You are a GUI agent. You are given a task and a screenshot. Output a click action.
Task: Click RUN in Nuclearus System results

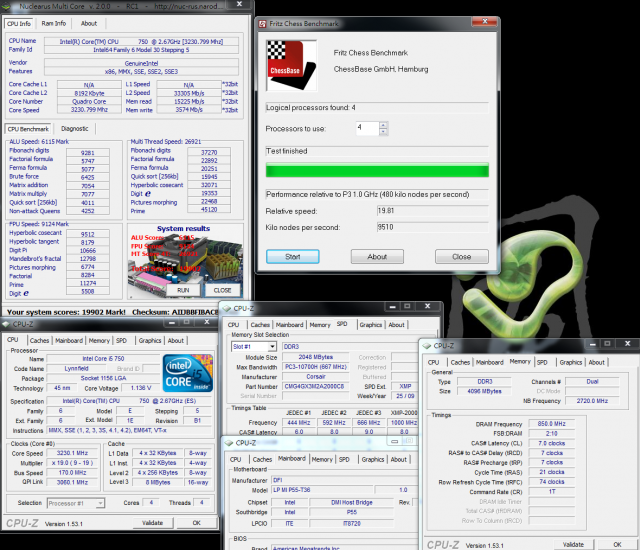183,290
